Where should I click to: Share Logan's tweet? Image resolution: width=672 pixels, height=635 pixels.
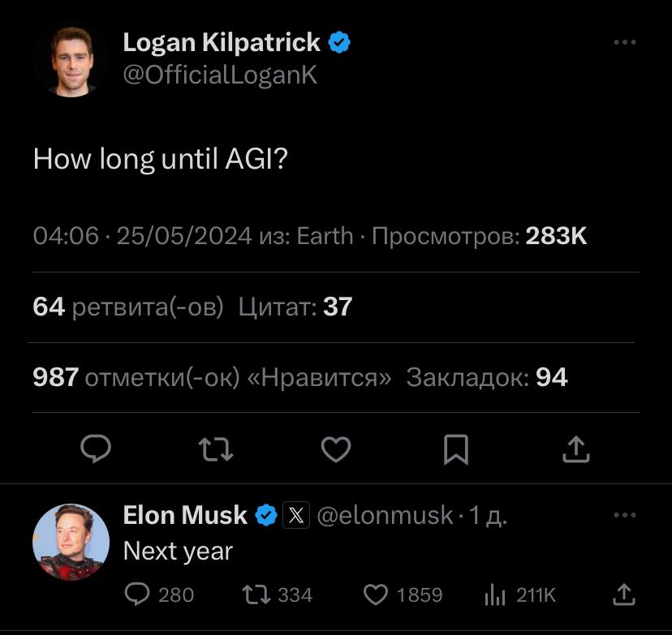click(x=576, y=448)
